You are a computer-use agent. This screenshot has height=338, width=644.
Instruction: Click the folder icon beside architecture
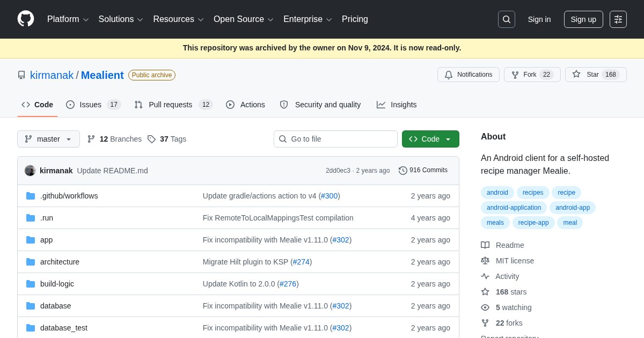[31, 262]
